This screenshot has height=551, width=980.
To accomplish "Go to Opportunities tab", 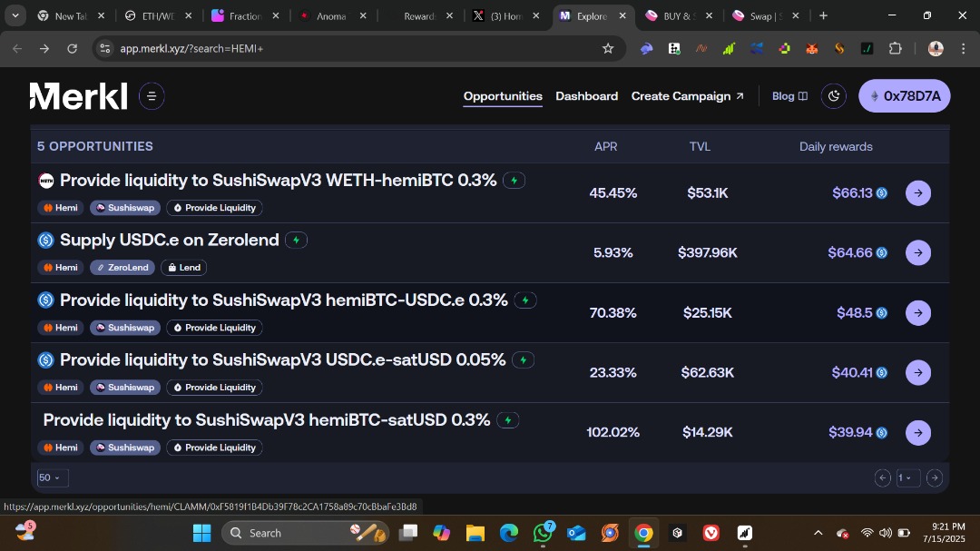I will [503, 96].
